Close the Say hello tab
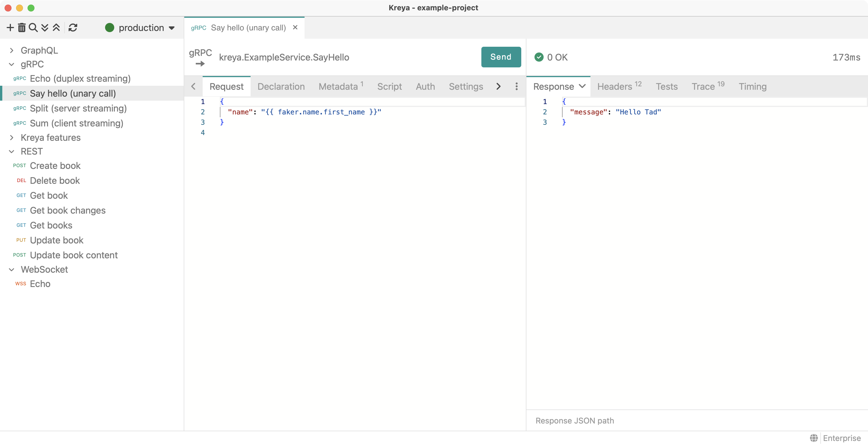 click(x=295, y=28)
